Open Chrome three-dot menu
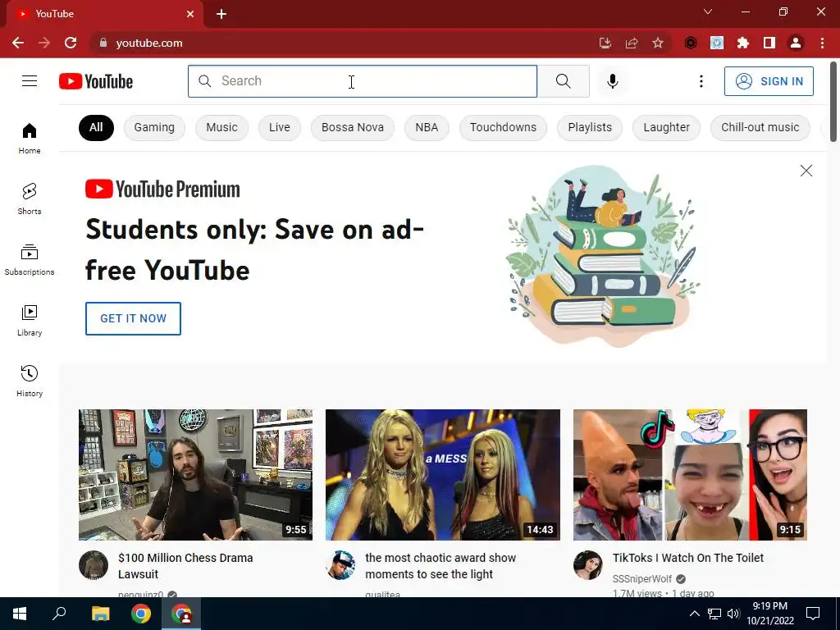Image resolution: width=840 pixels, height=630 pixels. 822,43
